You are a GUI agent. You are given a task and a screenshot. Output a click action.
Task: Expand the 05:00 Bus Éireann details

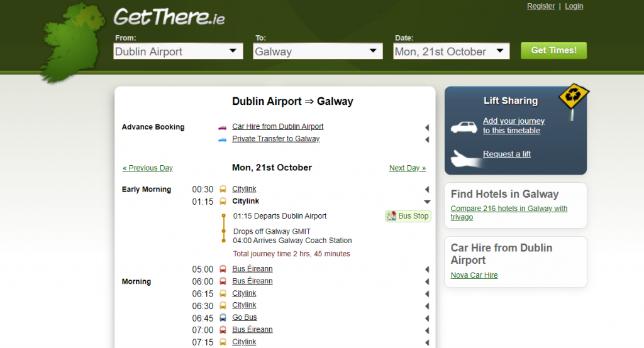pos(427,269)
